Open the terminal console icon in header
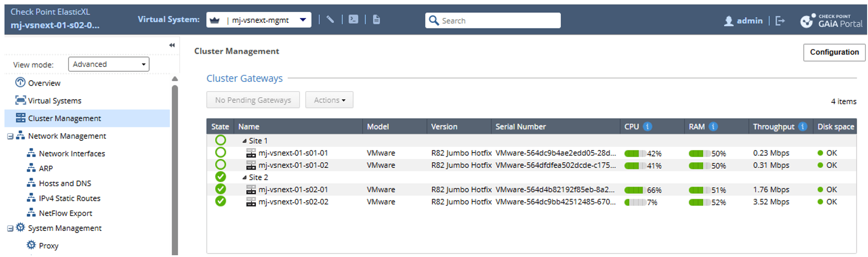The width and height of the screenshot is (868, 257). click(x=353, y=19)
